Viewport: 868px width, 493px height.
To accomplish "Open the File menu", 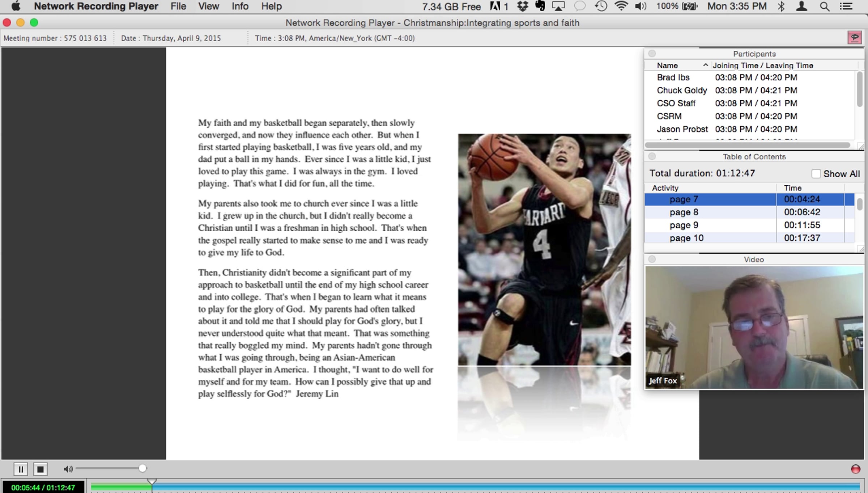I will point(178,7).
